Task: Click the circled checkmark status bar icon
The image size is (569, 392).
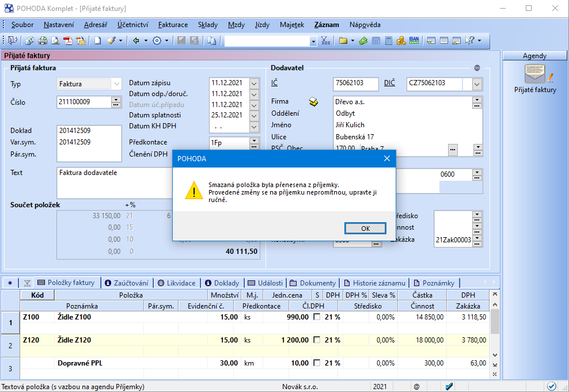Action: [x=552, y=387]
